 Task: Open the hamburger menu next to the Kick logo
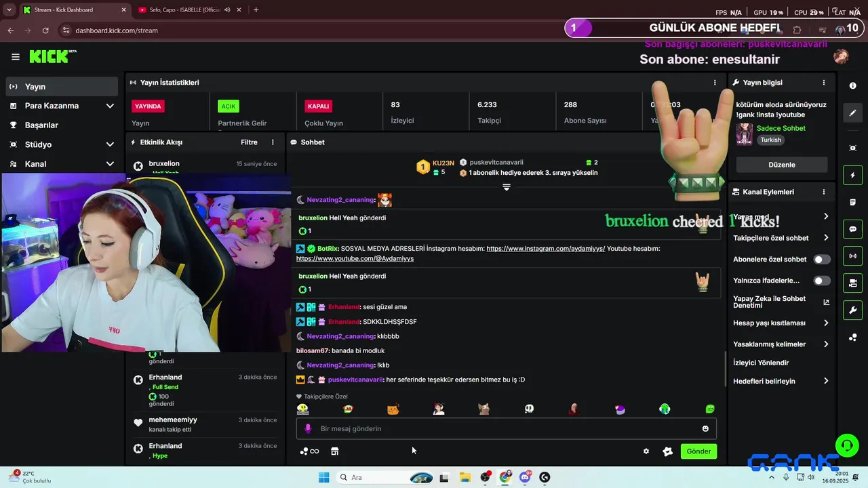click(x=15, y=57)
